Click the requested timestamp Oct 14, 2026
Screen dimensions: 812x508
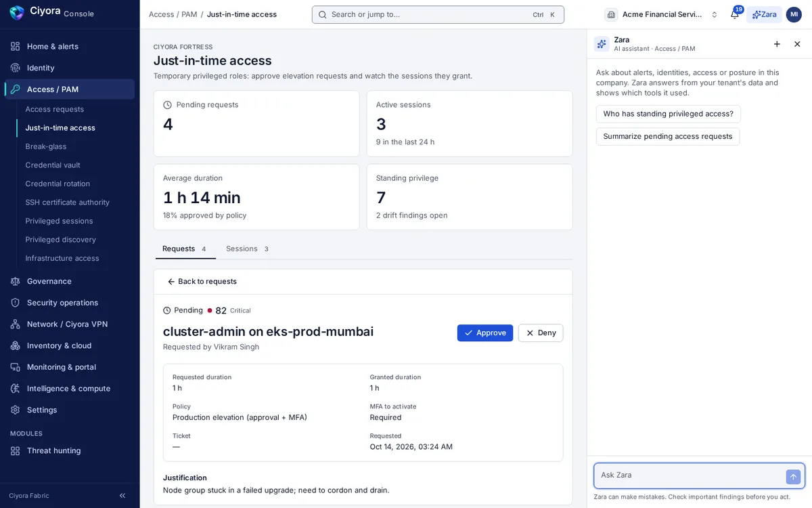(x=411, y=447)
